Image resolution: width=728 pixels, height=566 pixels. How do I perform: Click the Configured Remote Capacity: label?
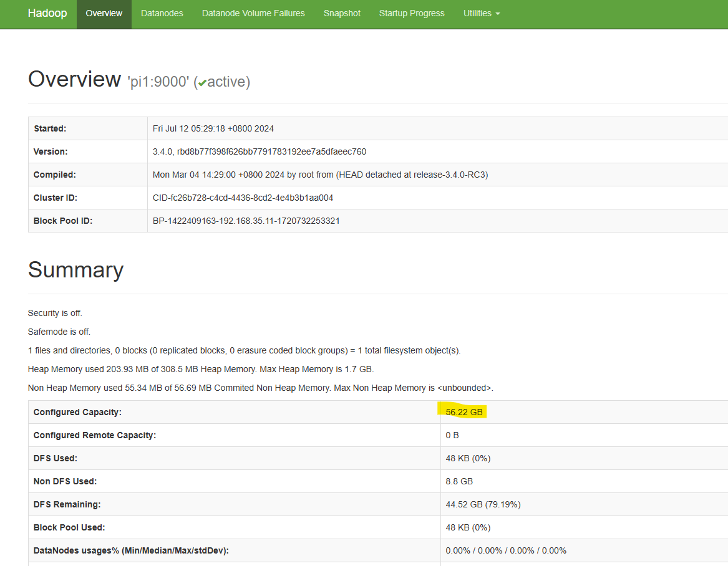point(95,435)
